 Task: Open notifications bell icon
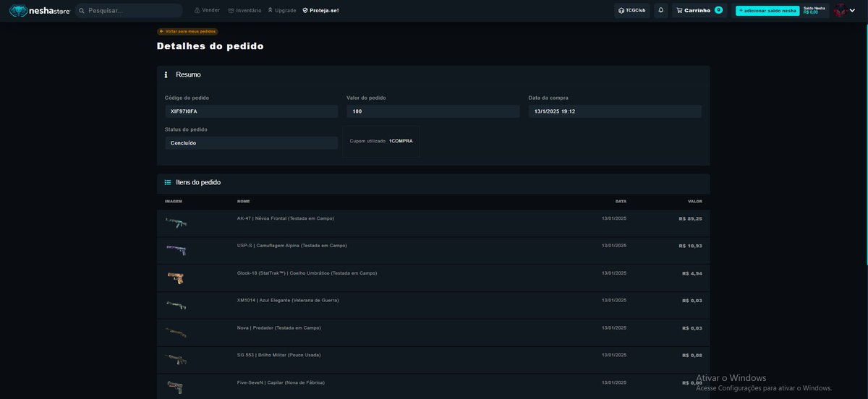tap(660, 11)
